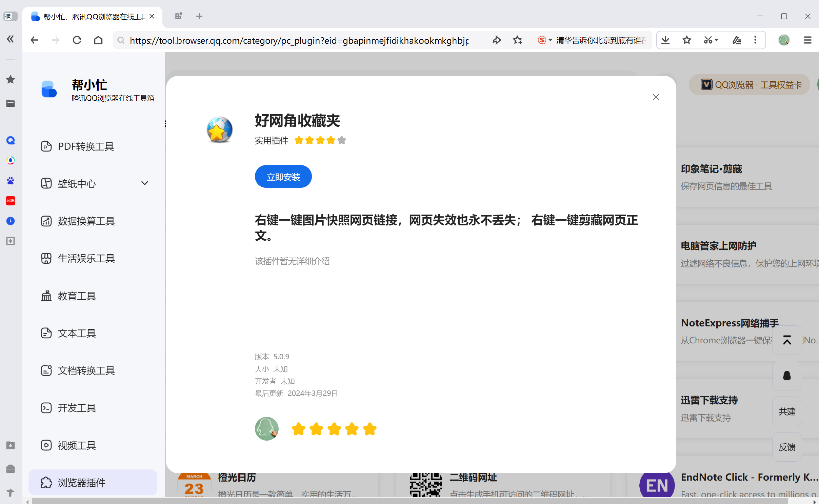Open the bookmark star in left sidebar
The image size is (819, 504).
[x=11, y=79]
